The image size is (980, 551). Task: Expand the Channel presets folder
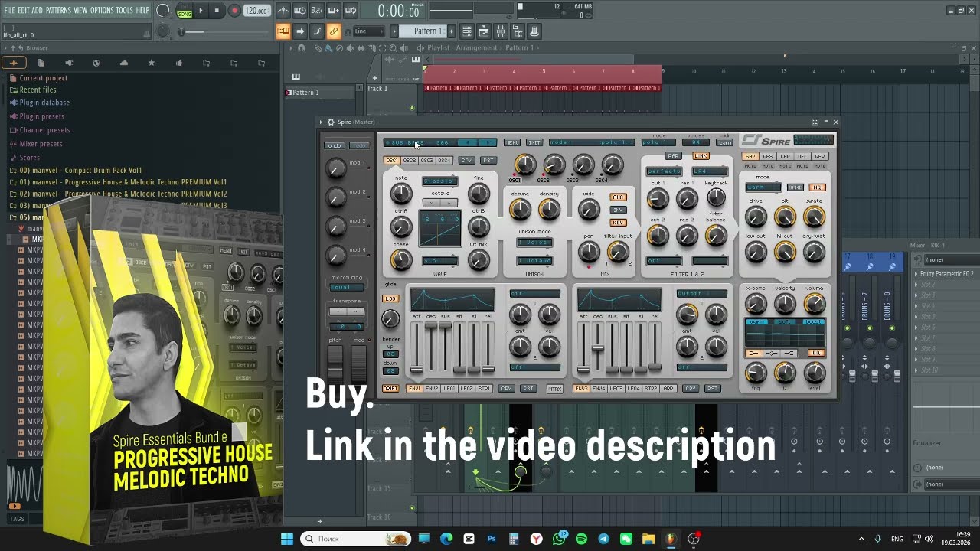44,130
